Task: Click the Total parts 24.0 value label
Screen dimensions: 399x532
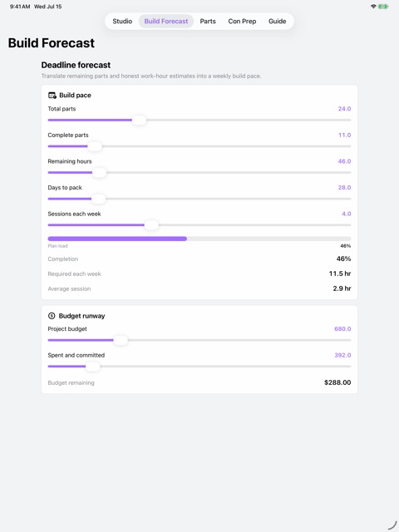Action: click(x=344, y=109)
